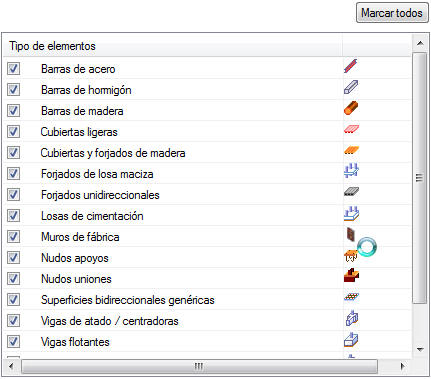Click the Vigas flotantes beam icon
431x379 pixels.
pos(351,339)
